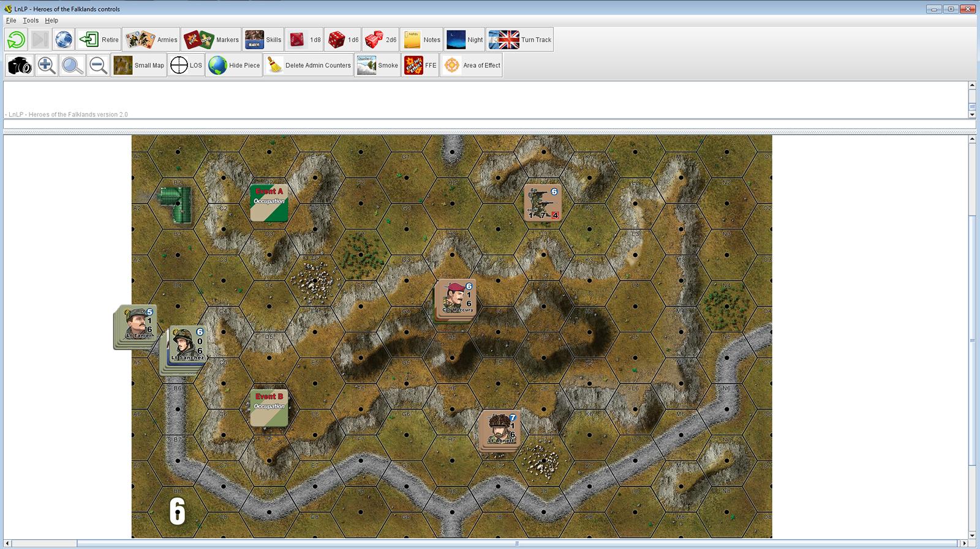The height and width of the screenshot is (549, 980).
Task: Toggle Night mode
Action: click(464, 40)
